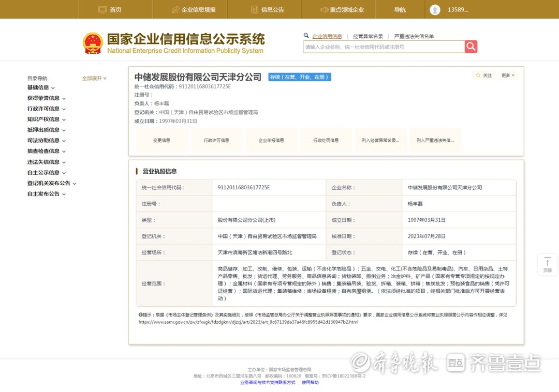Select the 经营异常名录 search tab
This screenshot has width=559, height=392.
(368, 36)
